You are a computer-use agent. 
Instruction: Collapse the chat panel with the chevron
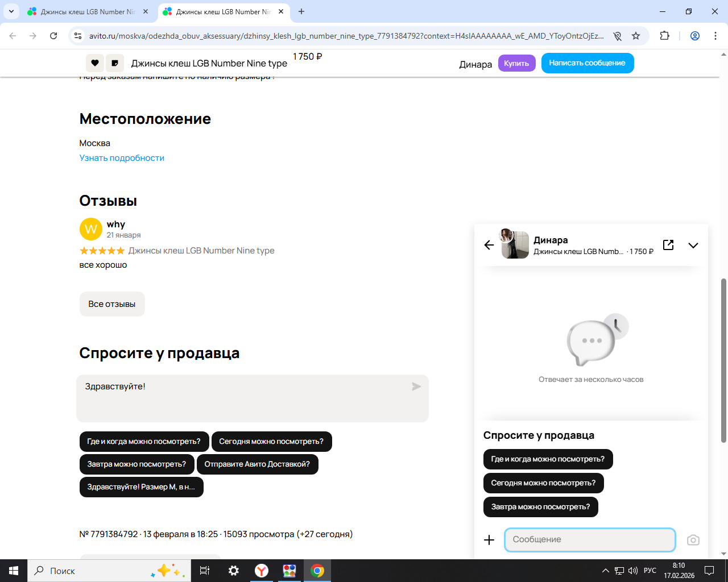[693, 246]
